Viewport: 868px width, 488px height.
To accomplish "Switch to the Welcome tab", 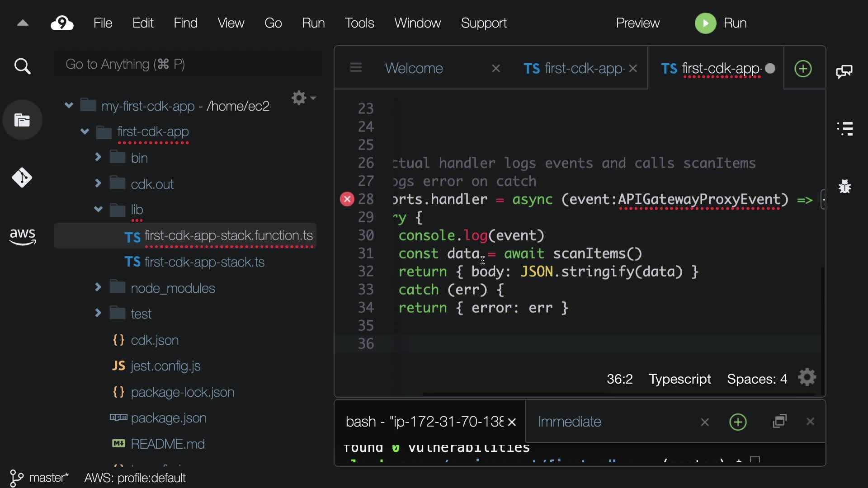I will point(414,68).
